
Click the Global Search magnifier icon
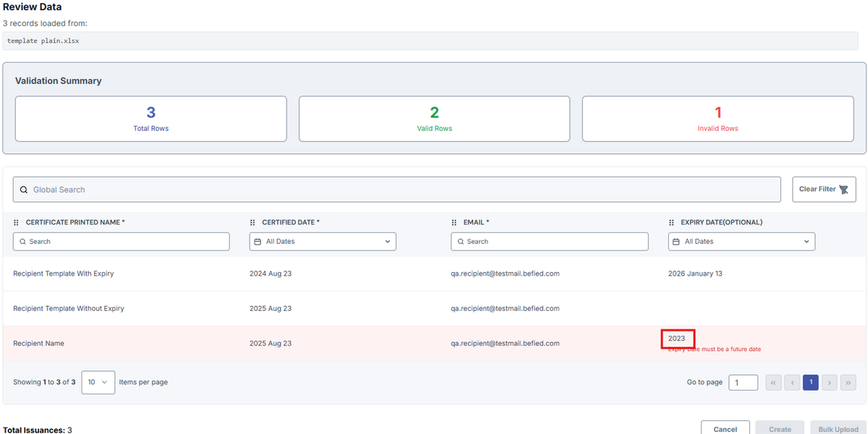[x=24, y=190]
